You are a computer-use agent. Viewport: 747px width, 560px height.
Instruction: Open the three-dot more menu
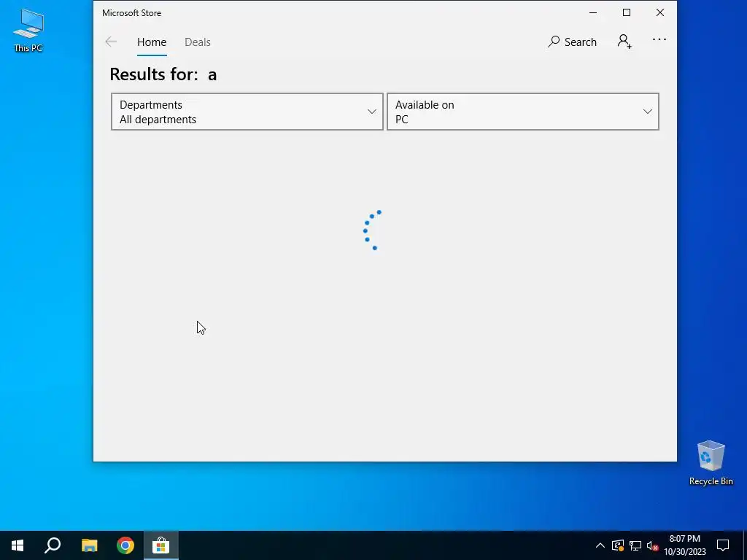[x=659, y=39]
